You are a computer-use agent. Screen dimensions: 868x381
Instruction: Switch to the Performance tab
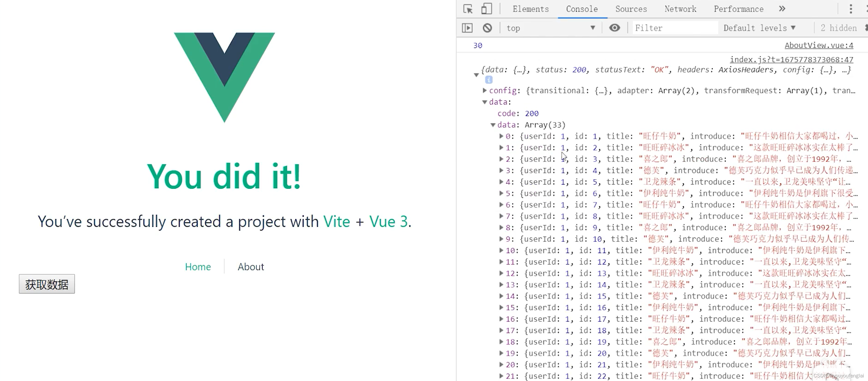click(x=738, y=9)
